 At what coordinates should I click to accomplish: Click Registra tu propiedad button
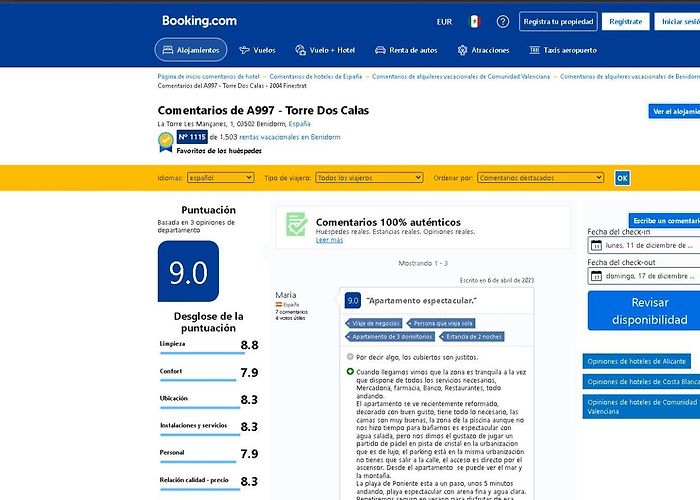[x=558, y=21]
